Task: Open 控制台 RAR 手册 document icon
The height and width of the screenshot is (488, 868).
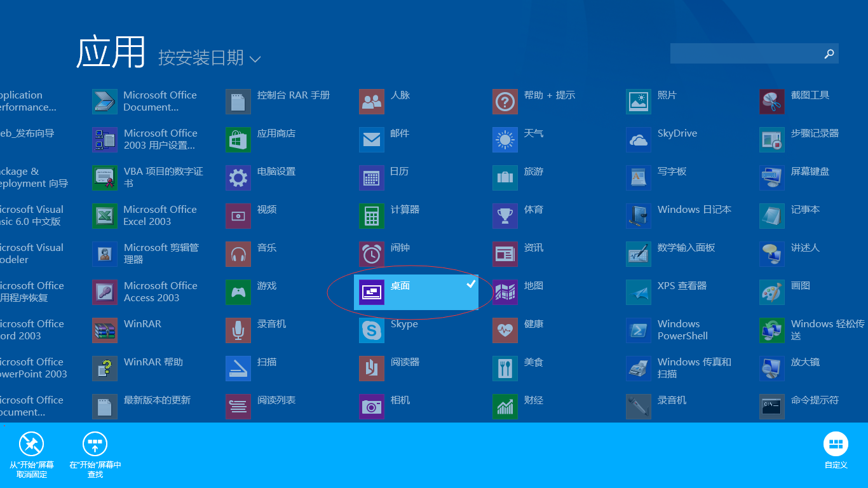Action: [x=238, y=102]
